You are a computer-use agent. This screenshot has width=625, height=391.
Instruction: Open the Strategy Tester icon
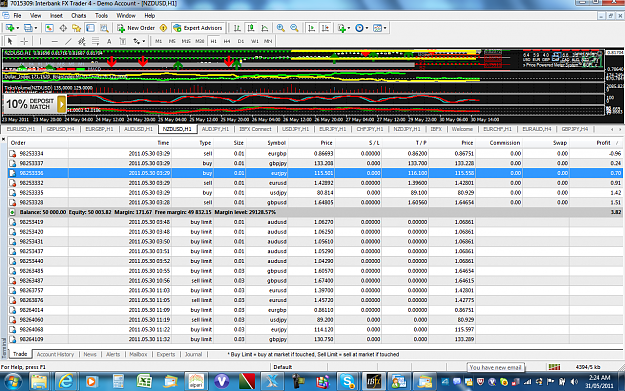pyautogui.click(x=104, y=28)
